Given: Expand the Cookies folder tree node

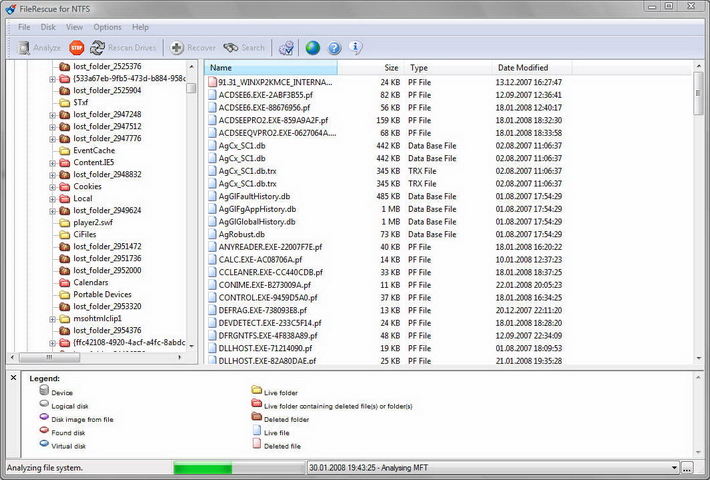Looking at the screenshot, I should click(x=52, y=186).
